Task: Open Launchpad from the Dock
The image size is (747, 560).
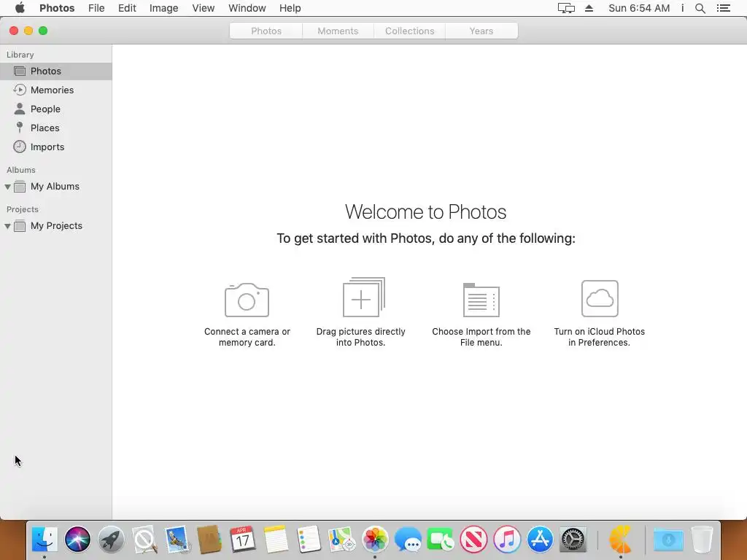Action: point(111,540)
